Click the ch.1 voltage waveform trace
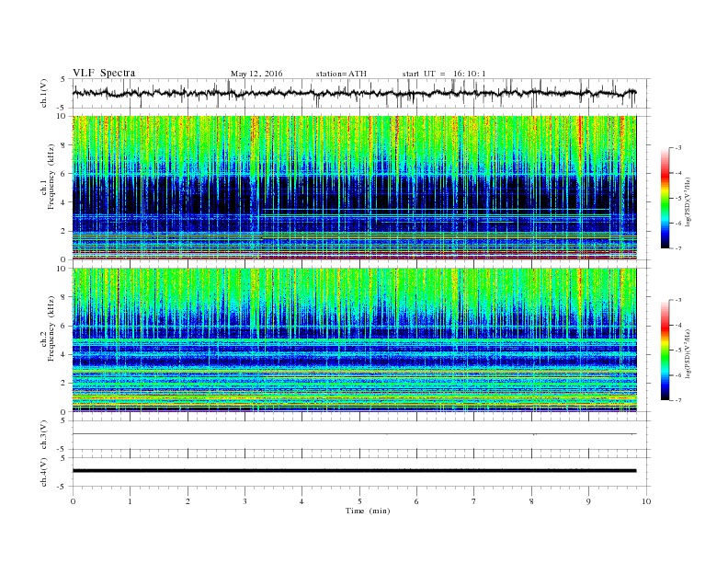This screenshot has height=563, width=728. (354, 93)
